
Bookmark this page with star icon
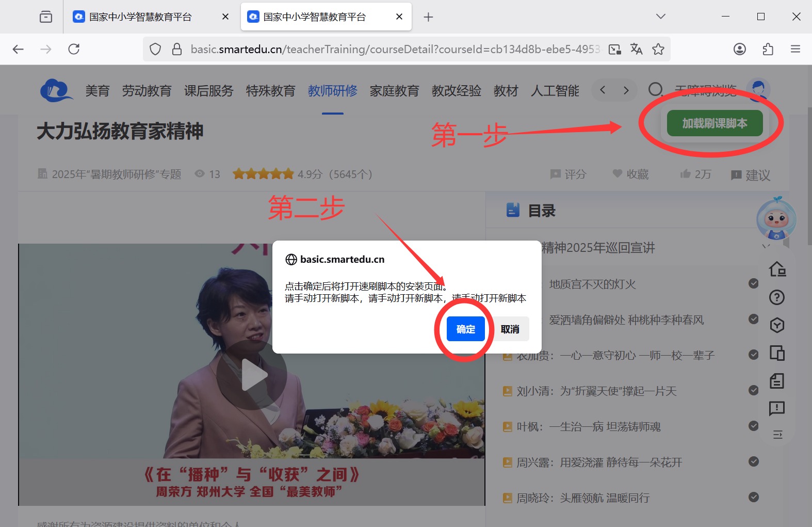[658, 49]
